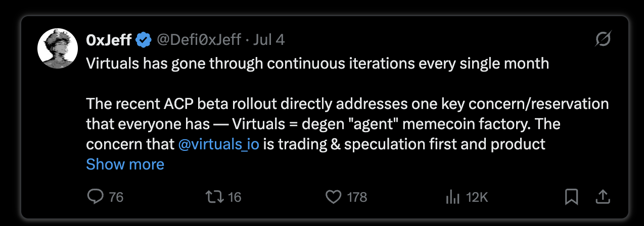The image size is (644, 226).
Task: Click the 178 likes count
Action: tap(357, 197)
